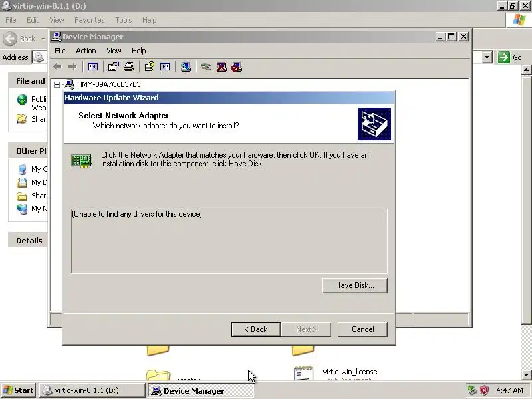Click the 4:47 AM clock
The height and width of the screenshot is (399, 532).
pos(509,390)
